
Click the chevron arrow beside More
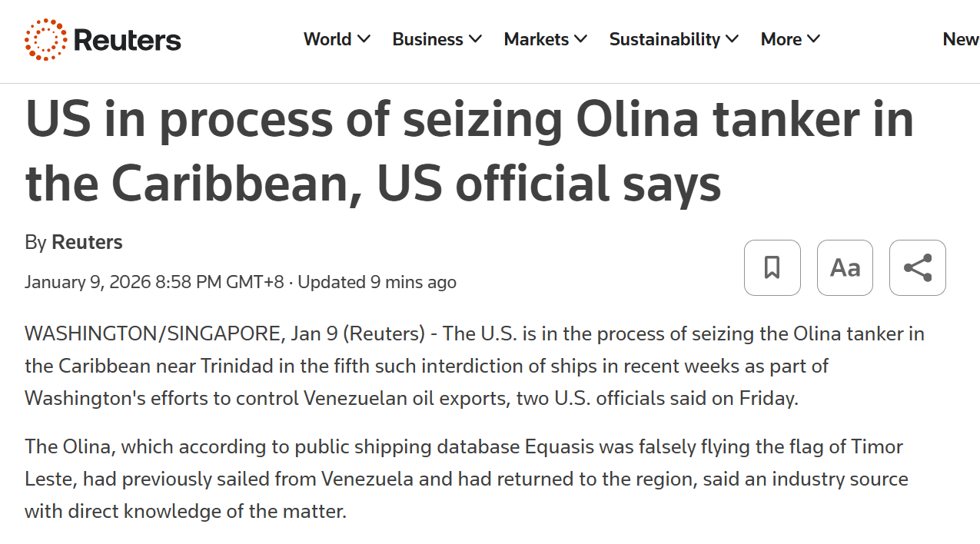point(814,39)
